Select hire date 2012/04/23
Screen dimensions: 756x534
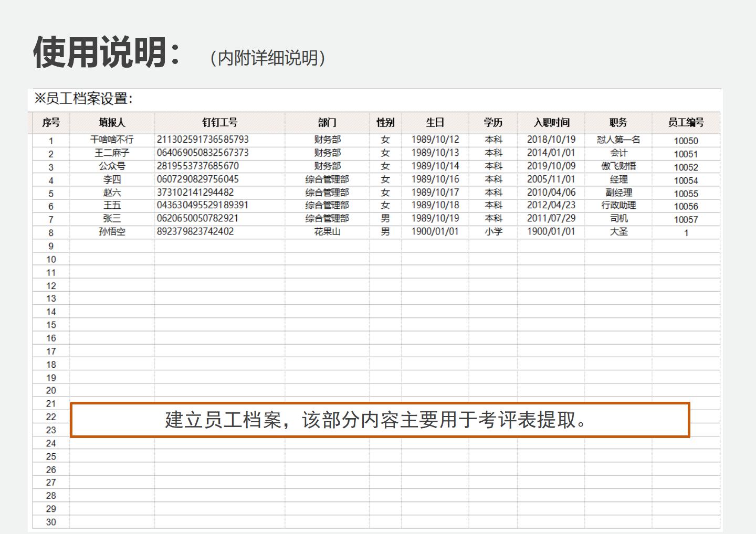[551, 205]
